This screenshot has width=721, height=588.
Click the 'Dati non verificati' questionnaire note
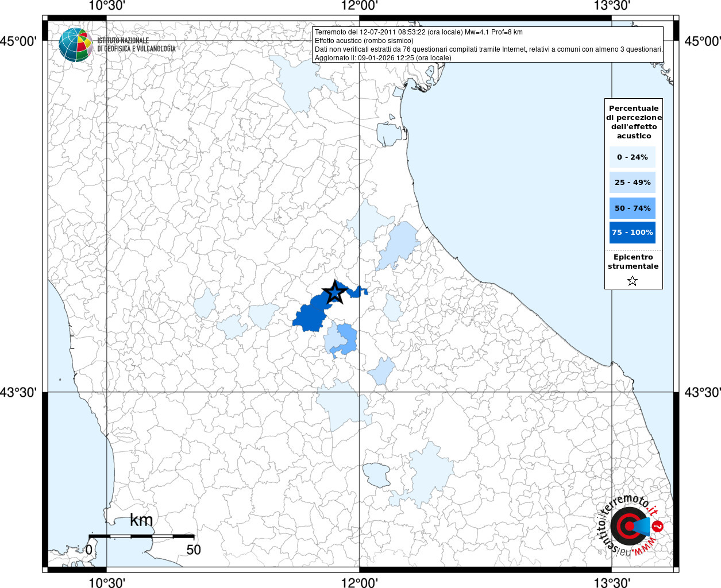488,49
